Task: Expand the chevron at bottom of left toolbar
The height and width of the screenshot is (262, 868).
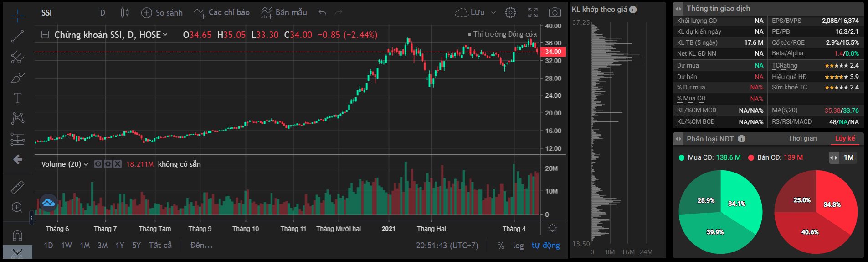Action: [17, 252]
